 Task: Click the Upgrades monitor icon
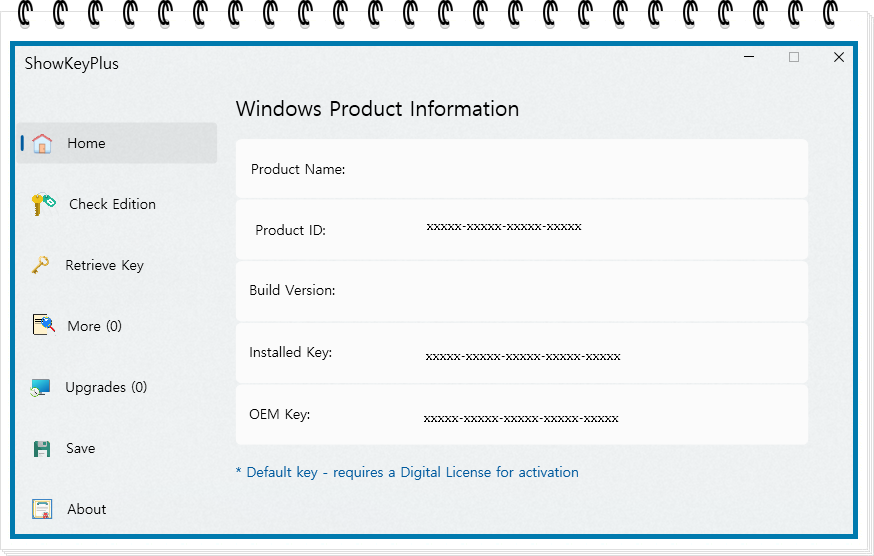40,387
